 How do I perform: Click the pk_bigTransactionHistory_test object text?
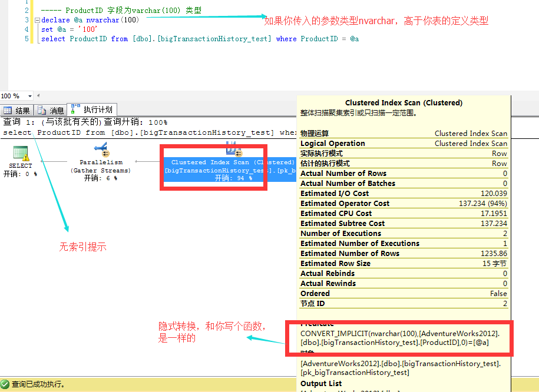pos(355,373)
